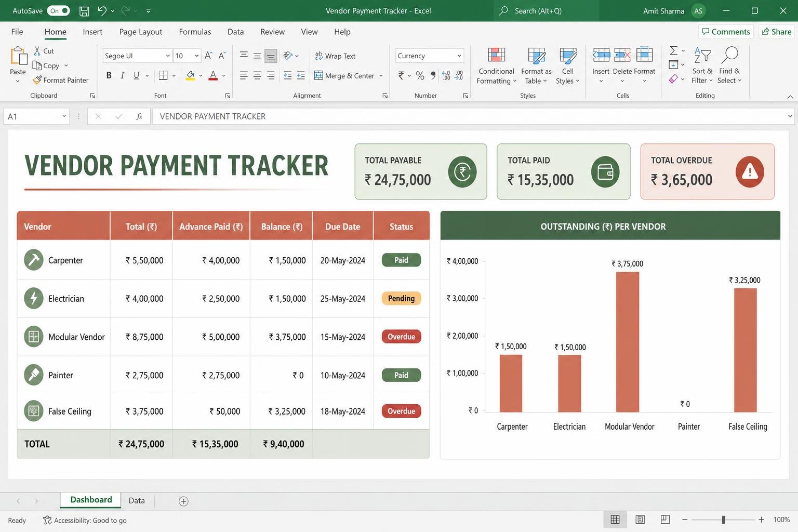Click Accessibility: Good to go status
The image size is (798, 532).
85,520
